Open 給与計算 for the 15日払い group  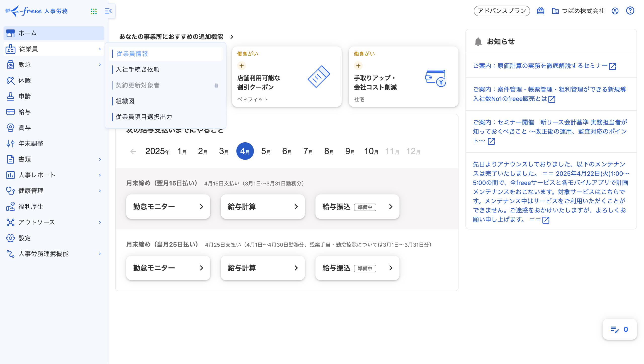263,207
